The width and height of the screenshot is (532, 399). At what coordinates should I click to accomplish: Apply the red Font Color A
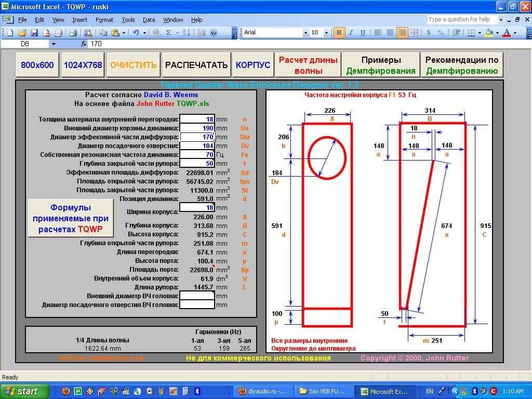pos(507,33)
